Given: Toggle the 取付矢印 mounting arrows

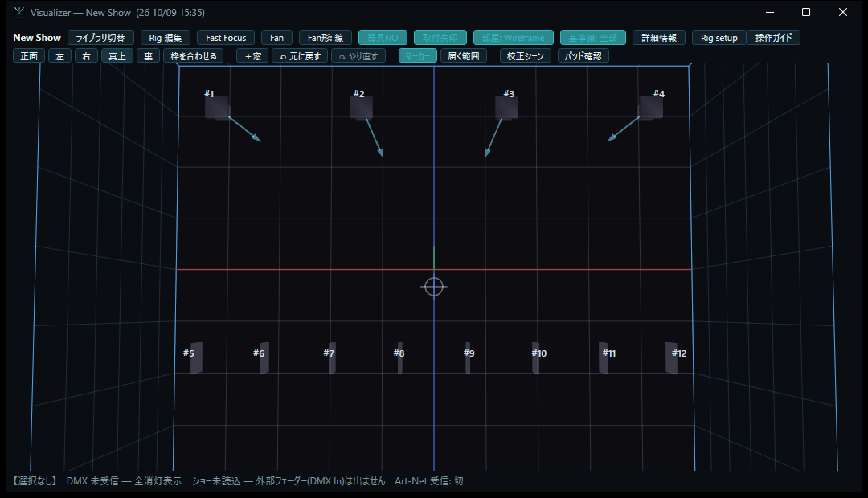Looking at the screenshot, I should pyautogui.click(x=440, y=38).
